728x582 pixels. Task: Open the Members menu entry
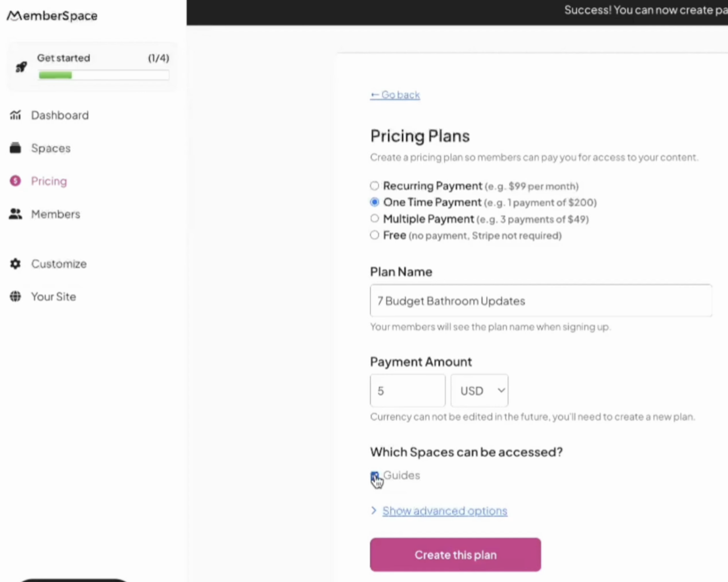point(55,214)
